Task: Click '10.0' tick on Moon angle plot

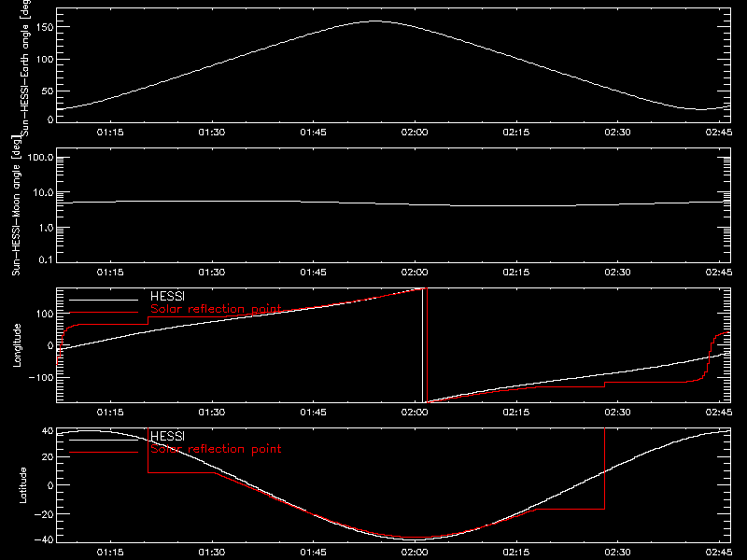Action: pyautogui.click(x=43, y=193)
